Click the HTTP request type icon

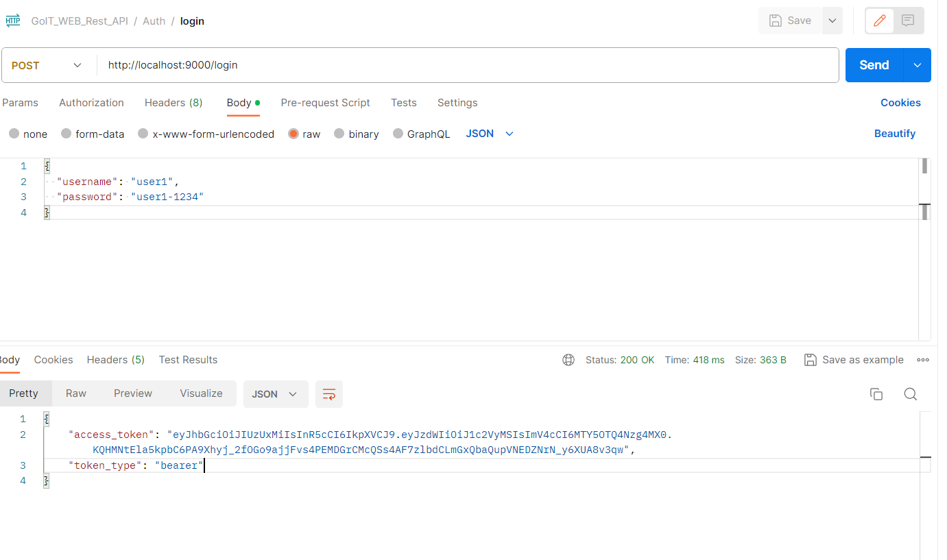pyautogui.click(x=12, y=21)
